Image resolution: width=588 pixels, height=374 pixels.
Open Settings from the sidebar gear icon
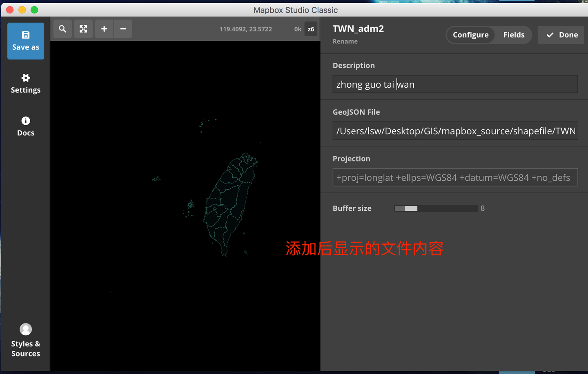(x=25, y=84)
